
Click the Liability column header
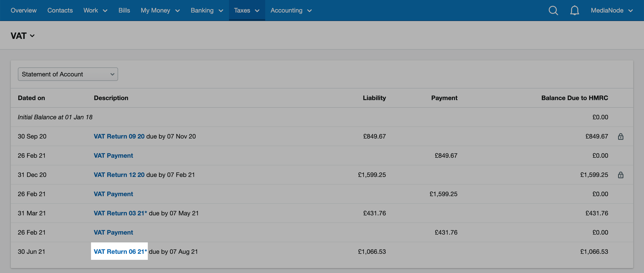pos(374,98)
